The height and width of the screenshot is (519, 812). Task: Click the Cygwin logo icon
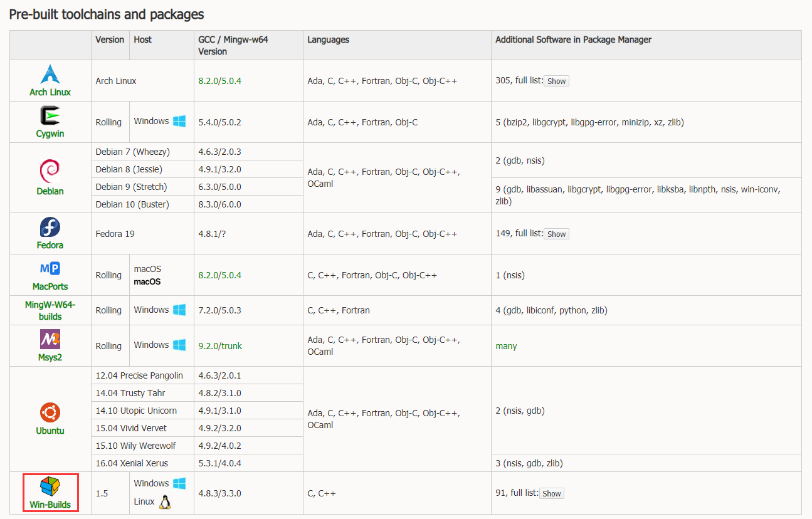(50, 116)
